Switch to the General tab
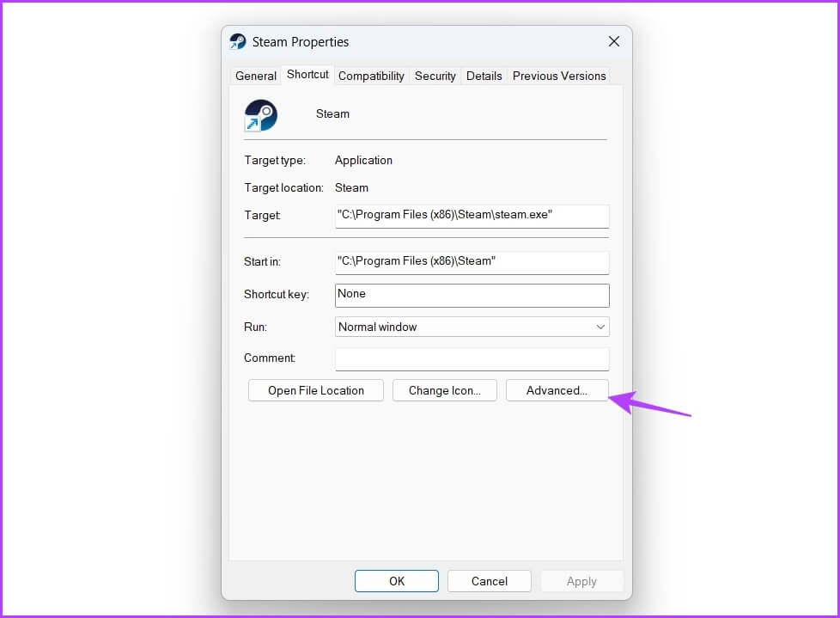 tap(256, 76)
